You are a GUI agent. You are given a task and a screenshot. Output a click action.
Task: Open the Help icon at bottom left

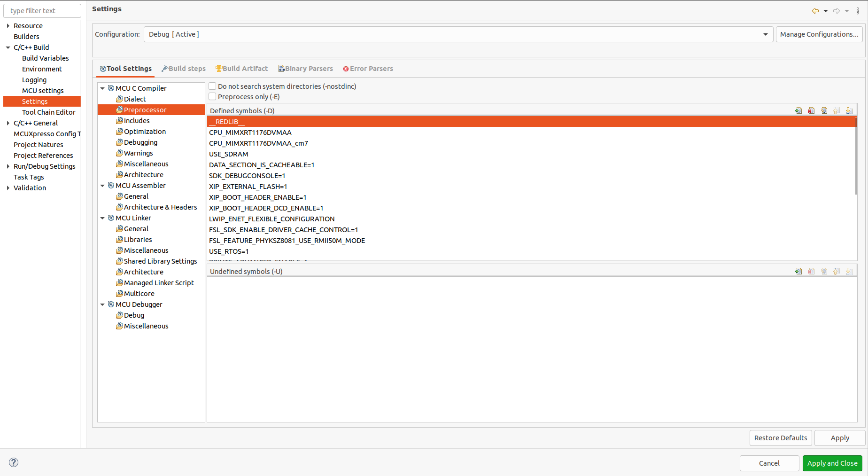pos(13,462)
